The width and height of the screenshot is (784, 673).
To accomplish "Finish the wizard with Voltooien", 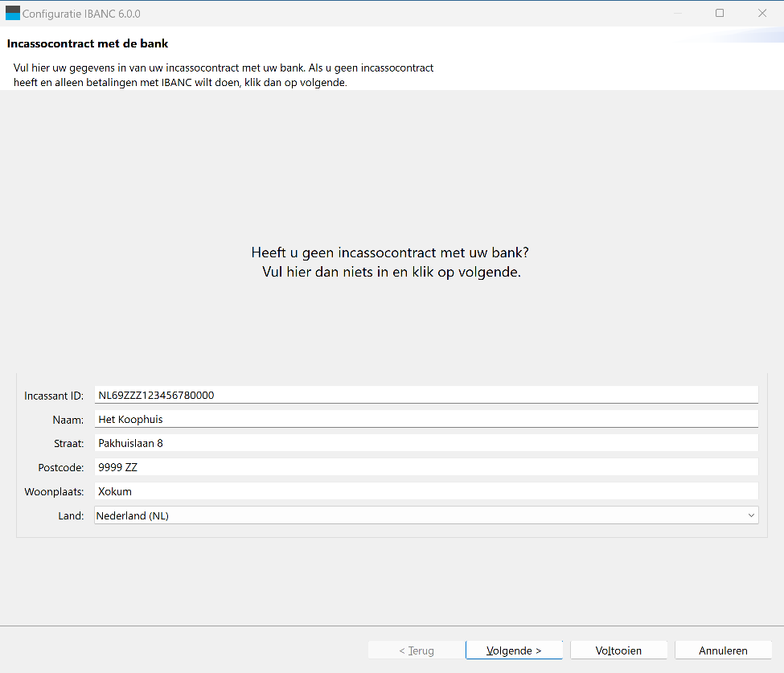I will [618, 650].
